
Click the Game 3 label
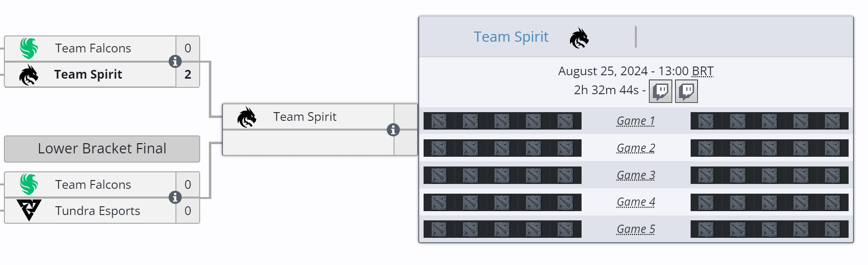[x=635, y=175]
